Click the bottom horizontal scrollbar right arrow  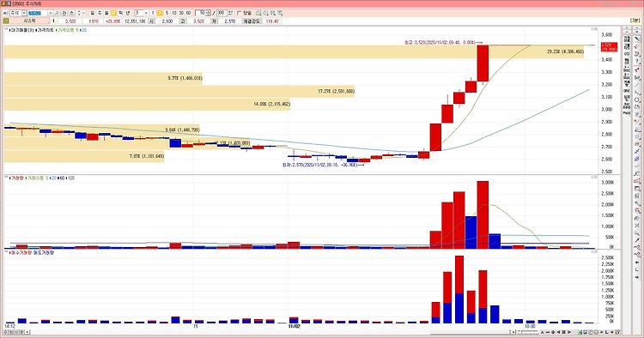click(x=513, y=332)
